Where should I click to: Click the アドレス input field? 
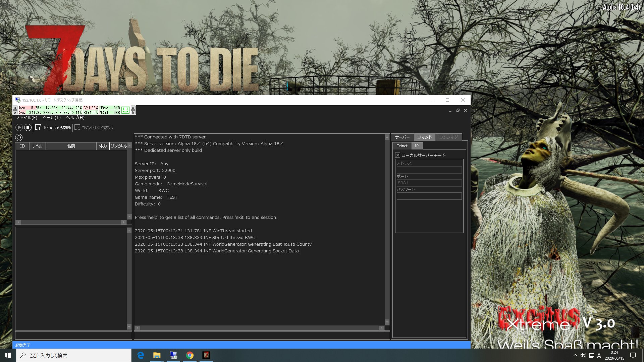click(429, 170)
